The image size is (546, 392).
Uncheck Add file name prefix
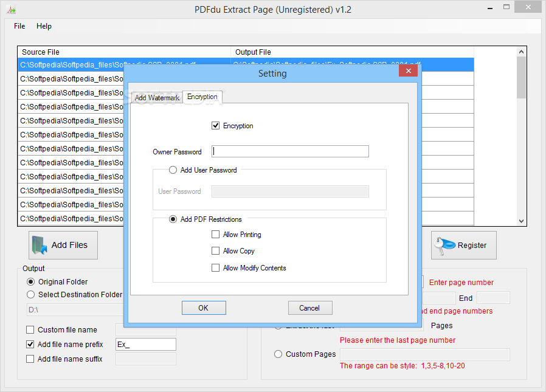[30, 345]
